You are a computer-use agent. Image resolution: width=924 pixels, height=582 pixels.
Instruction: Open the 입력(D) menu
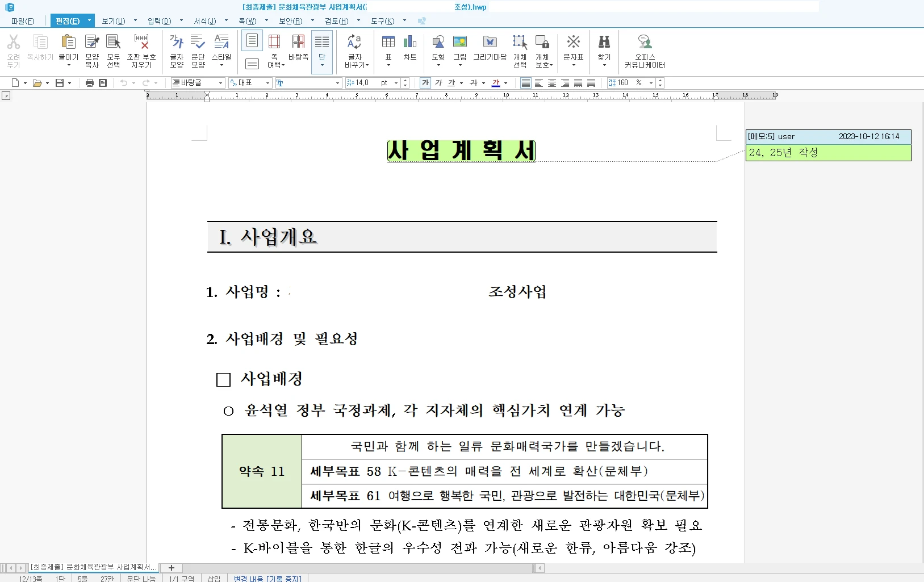tap(159, 21)
